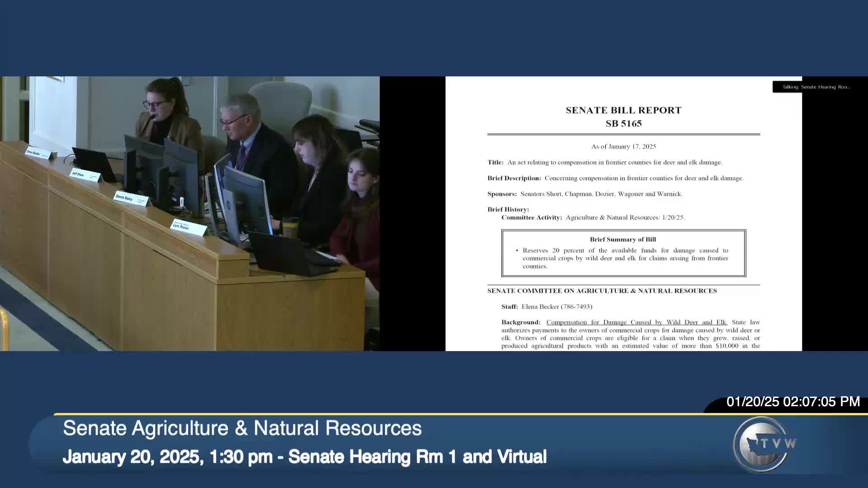Viewport: 868px width, 488px height.
Task: Click the SB 5165 bill number
Action: [623, 124]
